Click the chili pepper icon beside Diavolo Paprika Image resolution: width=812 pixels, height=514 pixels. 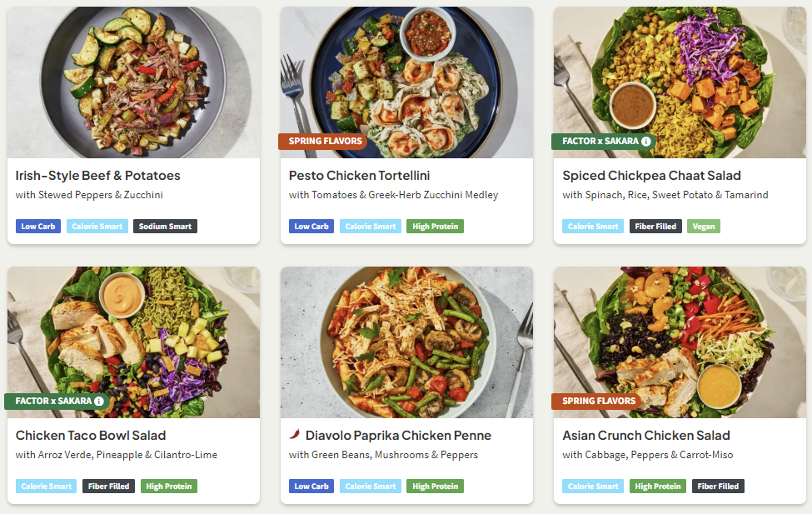coord(294,435)
